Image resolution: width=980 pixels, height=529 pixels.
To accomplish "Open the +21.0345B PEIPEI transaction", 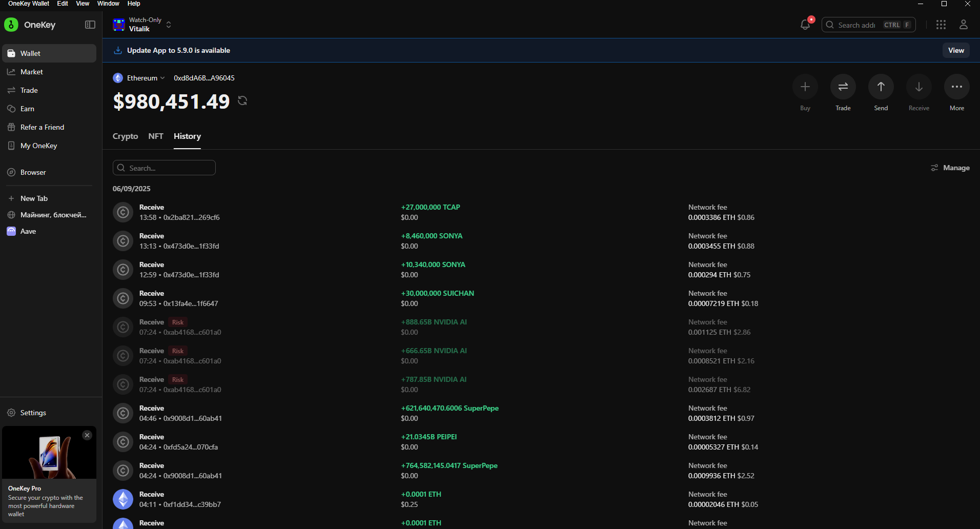I will 541,442.
